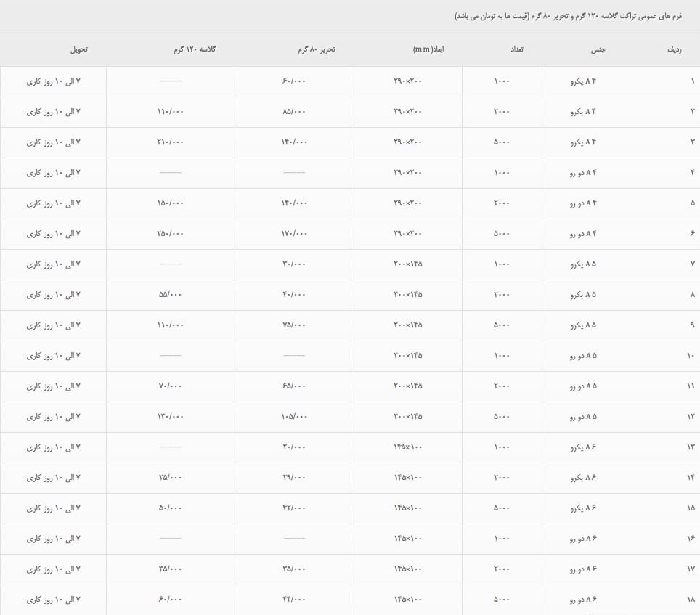Select 'A5 دو رو' material cell in row 10
The height and width of the screenshot is (615, 700).
[583, 356]
